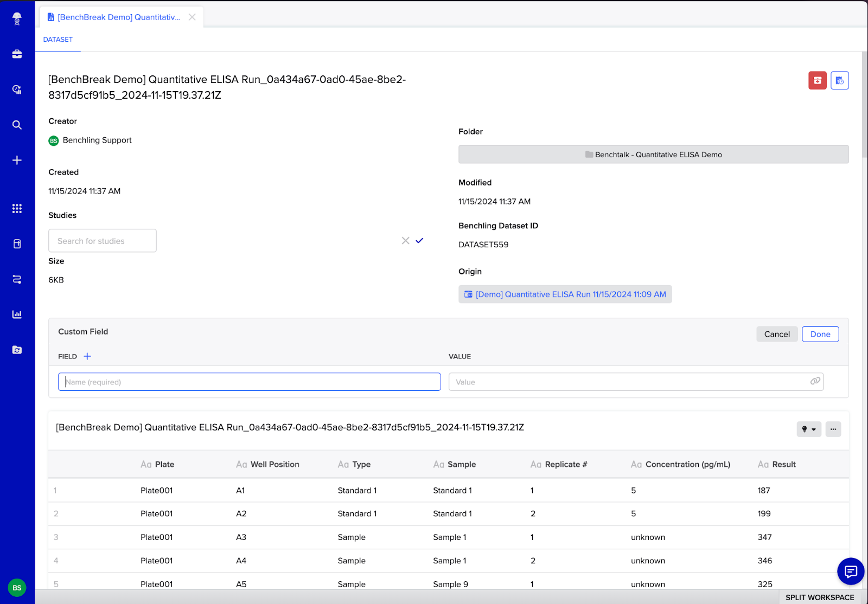Add a new custom field with plus icon
This screenshot has width=868, height=604.
(87, 356)
